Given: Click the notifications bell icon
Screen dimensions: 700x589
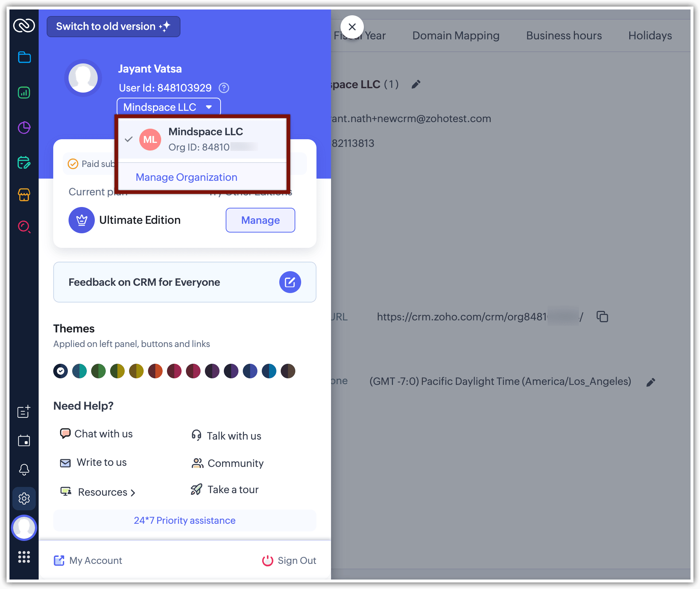Looking at the screenshot, I should (x=24, y=469).
